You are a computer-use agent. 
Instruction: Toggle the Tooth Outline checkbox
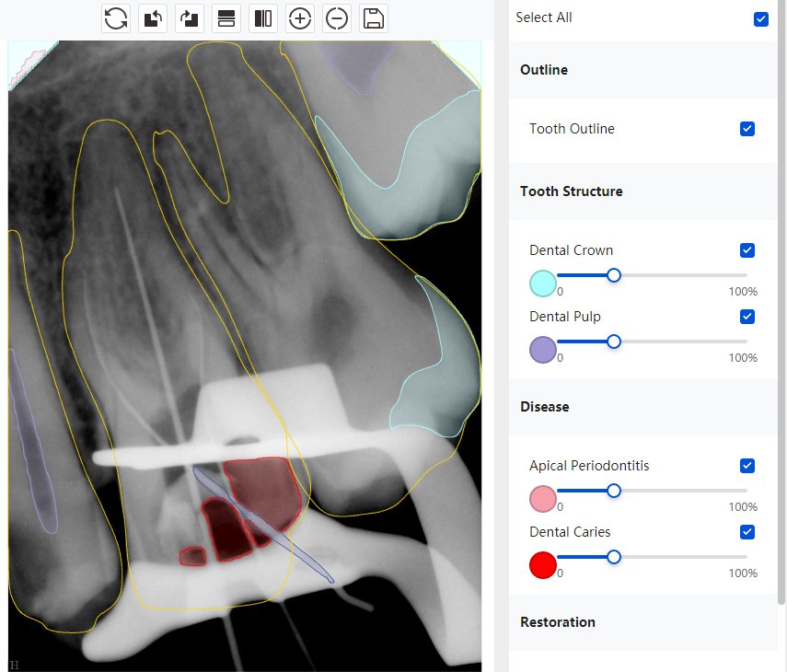click(x=746, y=129)
